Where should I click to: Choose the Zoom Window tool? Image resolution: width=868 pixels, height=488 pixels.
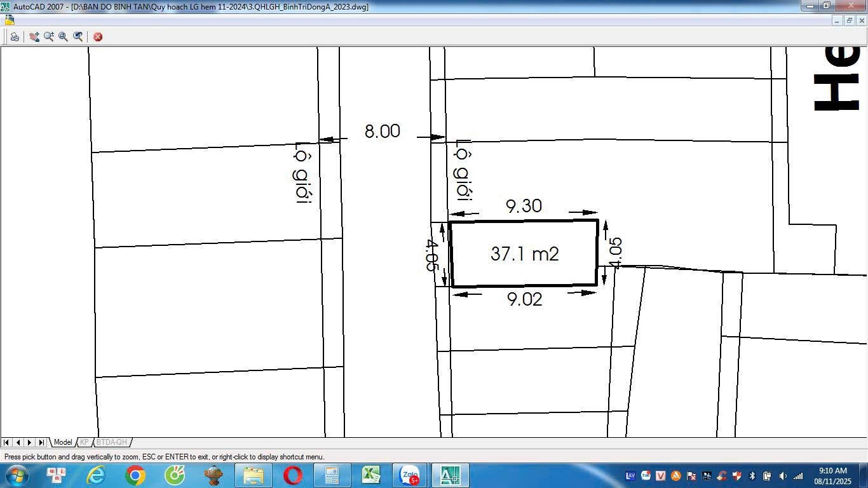click(x=64, y=37)
